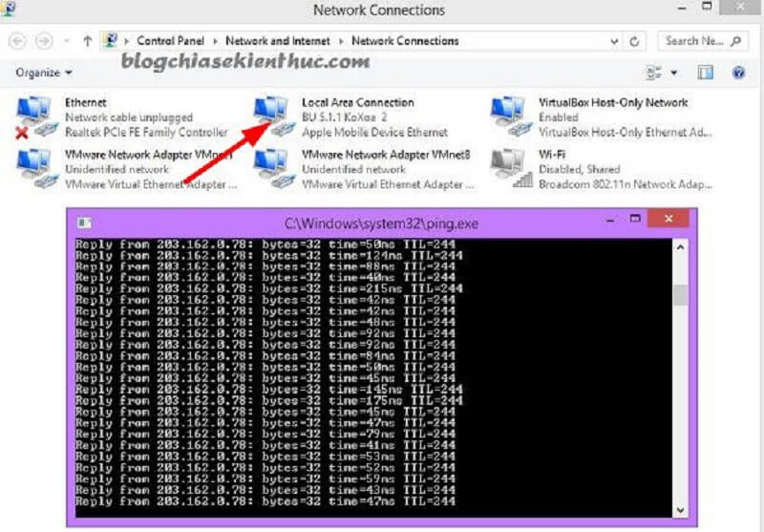Refresh the Network Connections view
This screenshot has width=764, height=532.
tap(634, 41)
